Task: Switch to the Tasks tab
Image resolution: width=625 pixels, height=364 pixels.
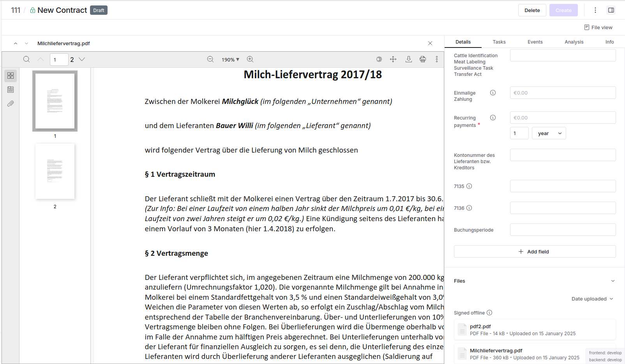Action: (499, 42)
